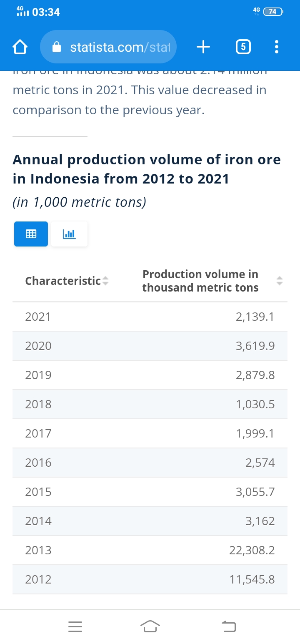Tap Production volume in thousand metric tons header
The height and width of the screenshot is (644, 300).
200,281
